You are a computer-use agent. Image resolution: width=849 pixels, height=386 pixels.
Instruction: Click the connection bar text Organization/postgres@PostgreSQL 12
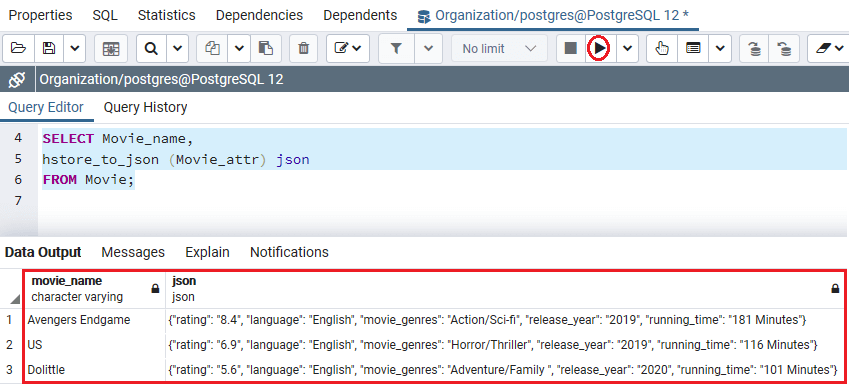pyautogui.click(x=162, y=80)
